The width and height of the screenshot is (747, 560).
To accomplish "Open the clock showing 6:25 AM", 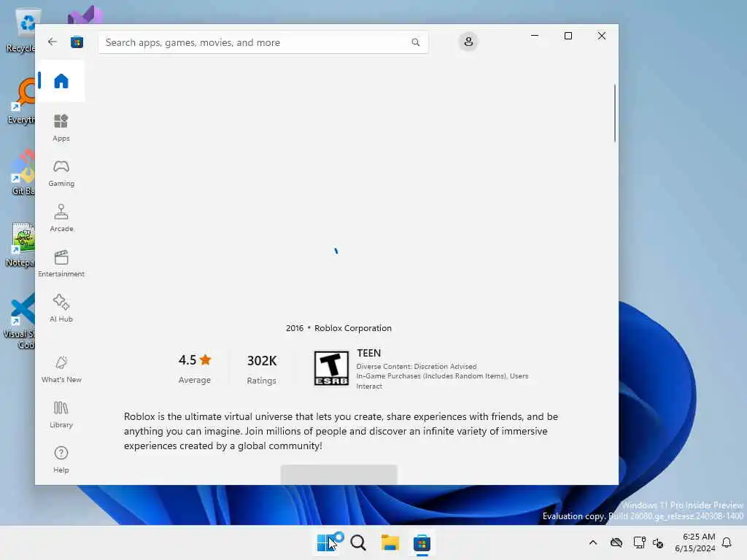I will 694,542.
